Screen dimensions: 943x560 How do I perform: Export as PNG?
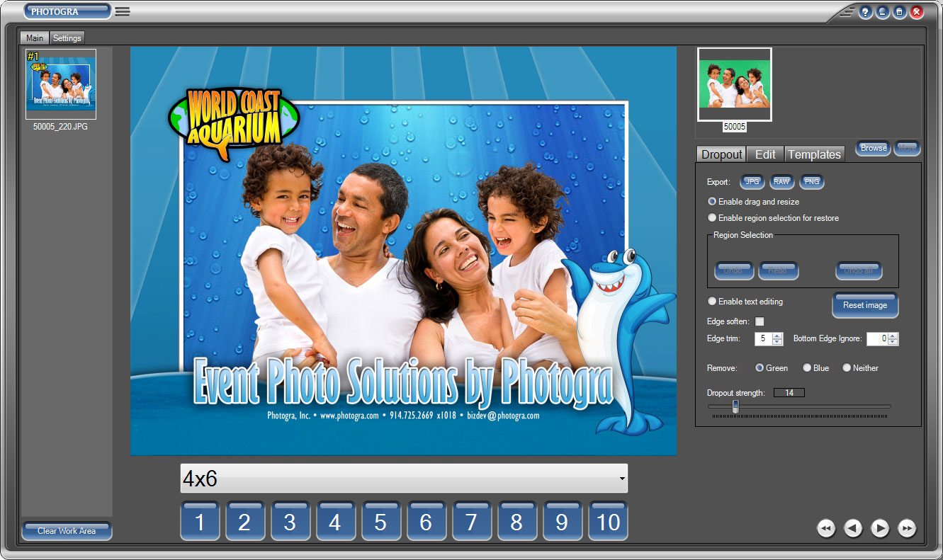(x=812, y=182)
